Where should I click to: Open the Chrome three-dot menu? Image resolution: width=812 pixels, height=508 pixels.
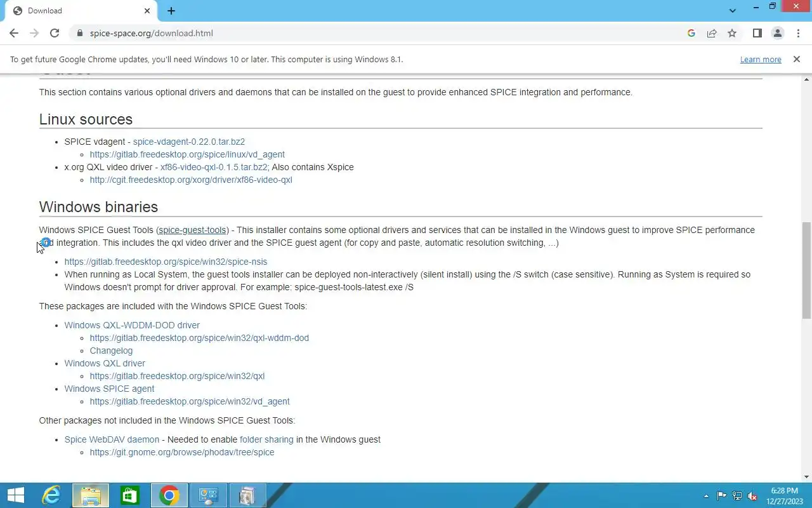[797, 33]
